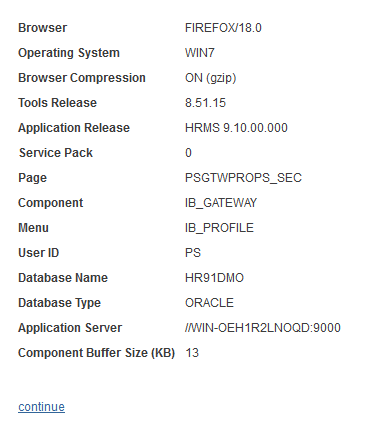
Task: Select the ORACLE value
Action: (x=209, y=303)
